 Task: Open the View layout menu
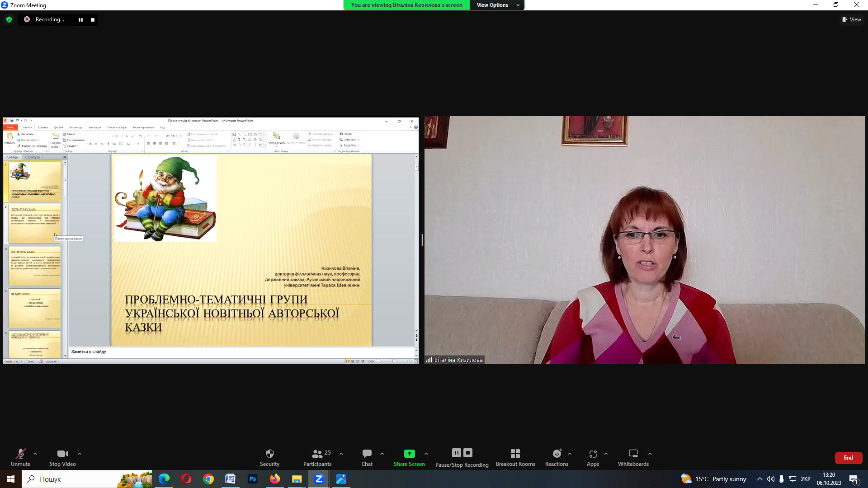pyautogui.click(x=851, y=19)
